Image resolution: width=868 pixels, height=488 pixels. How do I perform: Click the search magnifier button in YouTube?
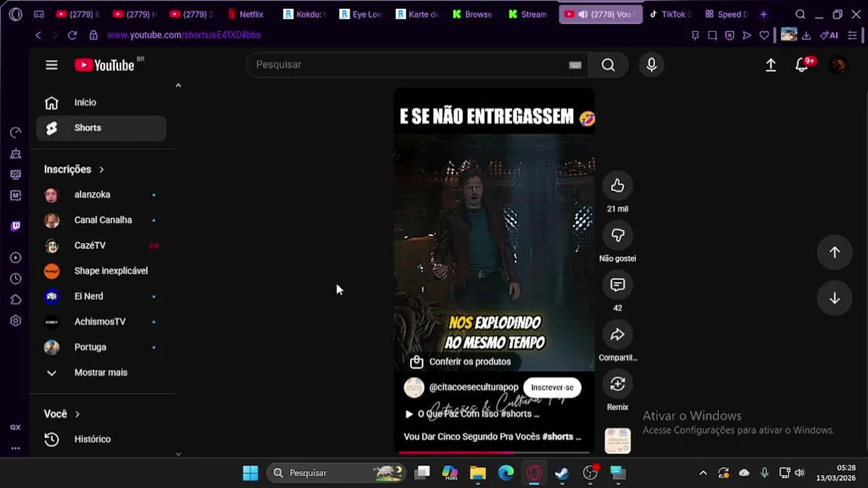point(608,64)
